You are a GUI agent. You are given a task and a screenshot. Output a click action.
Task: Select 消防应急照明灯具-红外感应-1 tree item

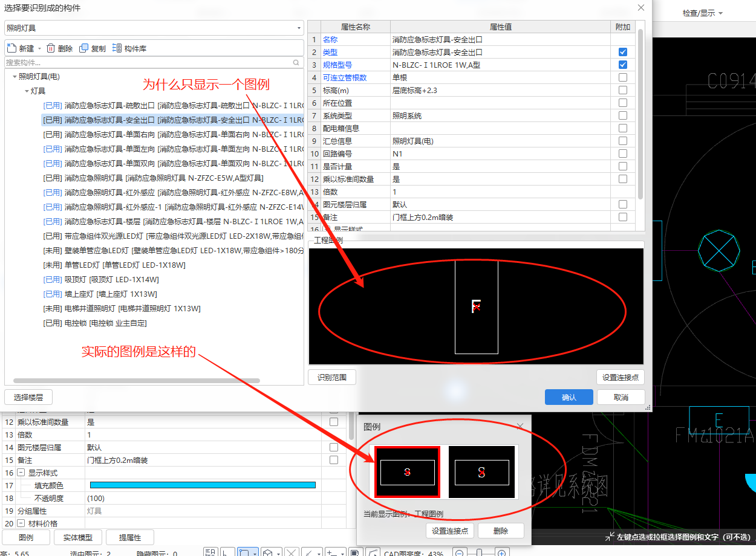point(172,207)
